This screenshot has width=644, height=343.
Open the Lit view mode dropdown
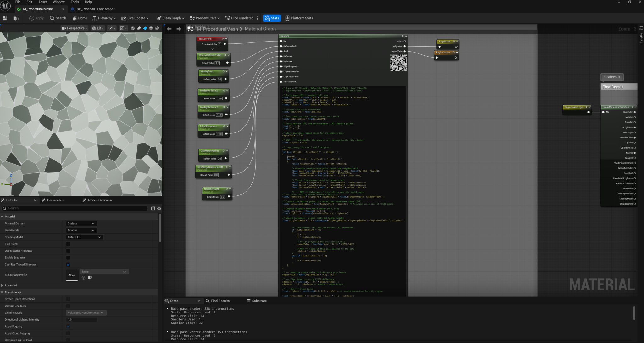(x=98, y=28)
